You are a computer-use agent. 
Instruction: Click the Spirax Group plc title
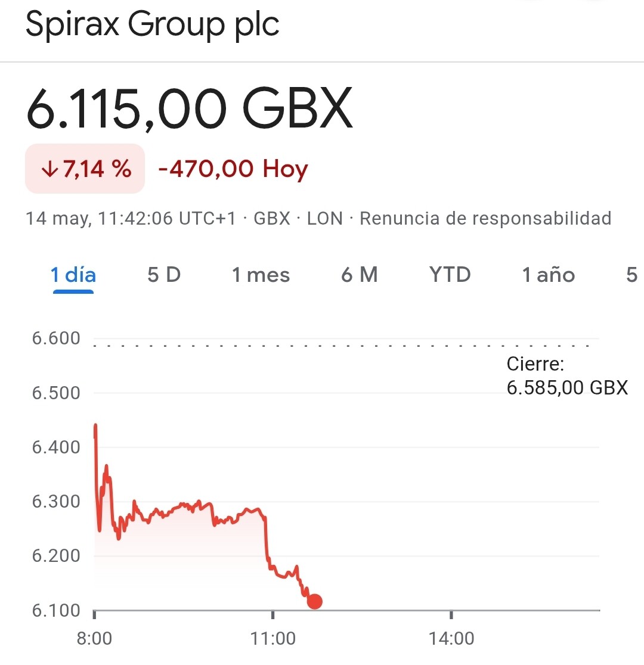[153, 24]
